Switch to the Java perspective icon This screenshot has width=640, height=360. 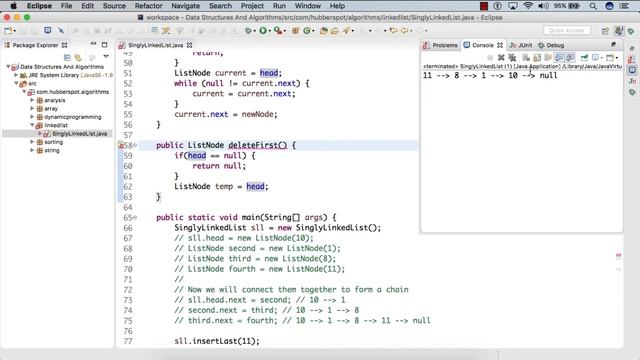(619, 31)
